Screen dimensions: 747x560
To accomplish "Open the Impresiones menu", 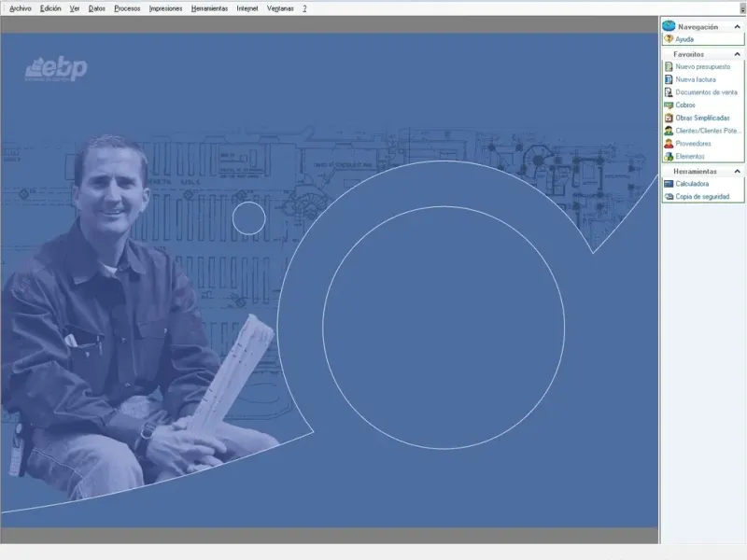I will point(165,8).
